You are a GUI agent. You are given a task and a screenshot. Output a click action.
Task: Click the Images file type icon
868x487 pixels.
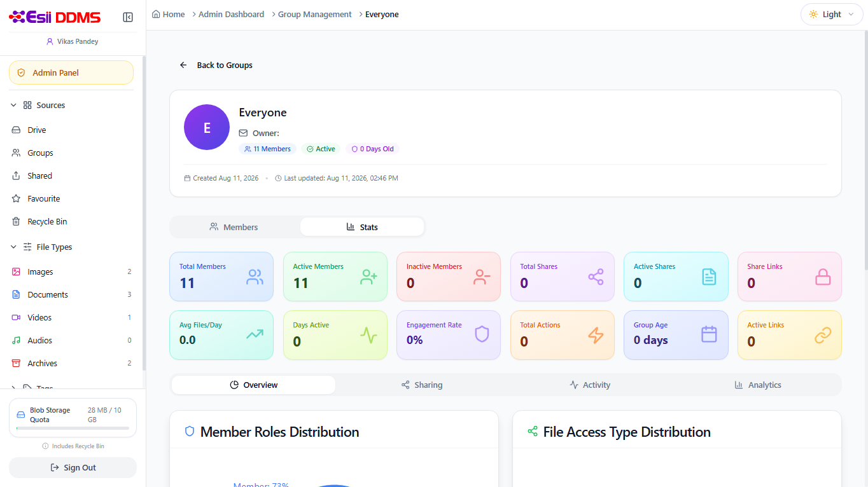[17, 271]
